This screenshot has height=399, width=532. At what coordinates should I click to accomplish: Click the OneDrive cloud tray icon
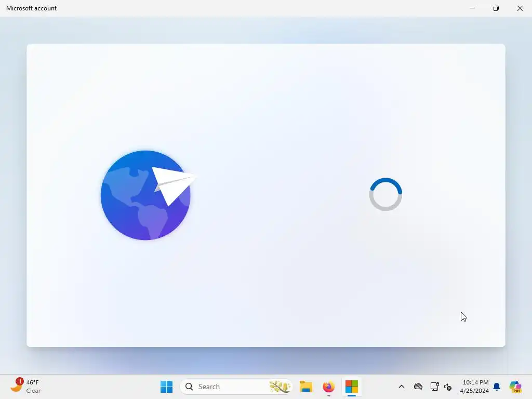[x=418, y=387]
